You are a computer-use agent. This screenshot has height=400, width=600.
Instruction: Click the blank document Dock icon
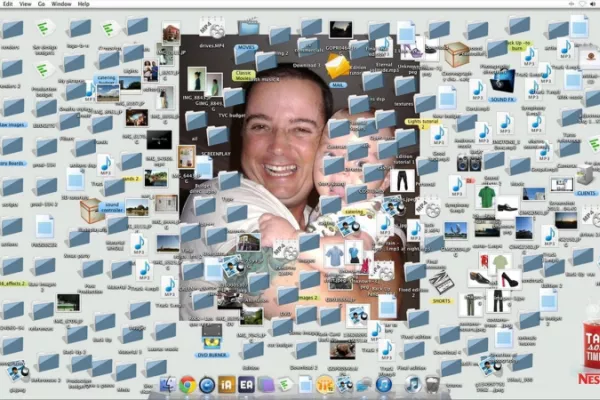coord(305,384)
